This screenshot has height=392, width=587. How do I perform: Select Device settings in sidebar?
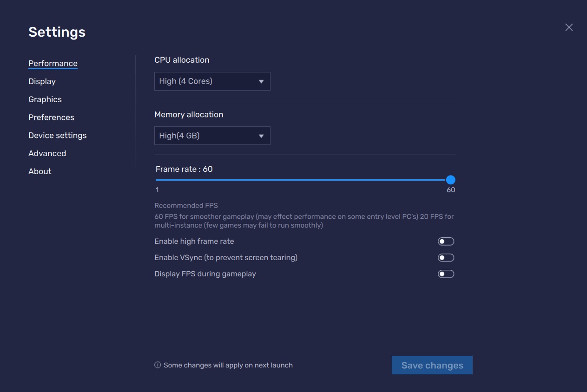tap(58, 136)
